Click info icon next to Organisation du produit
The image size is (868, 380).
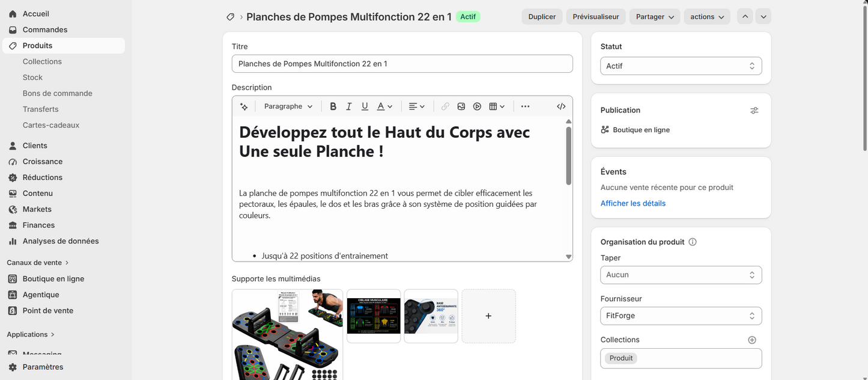tap(693, 242)
